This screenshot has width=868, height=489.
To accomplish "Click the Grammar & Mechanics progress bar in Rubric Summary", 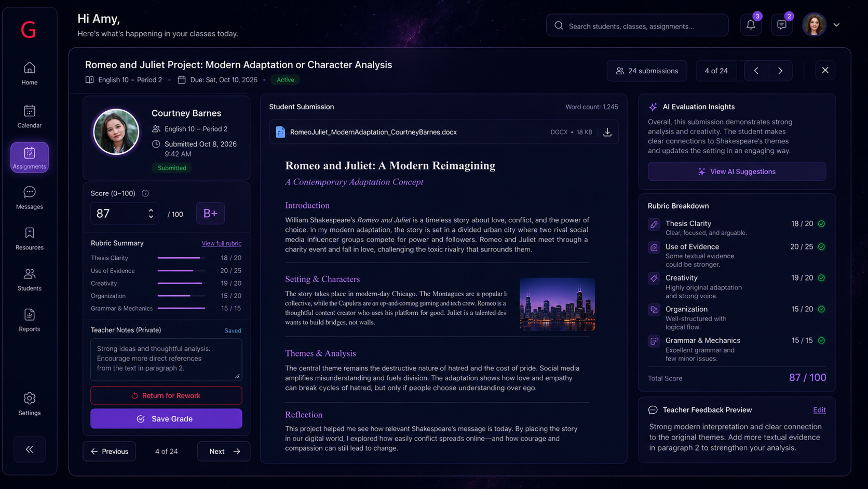I will (x=181, y=308).
